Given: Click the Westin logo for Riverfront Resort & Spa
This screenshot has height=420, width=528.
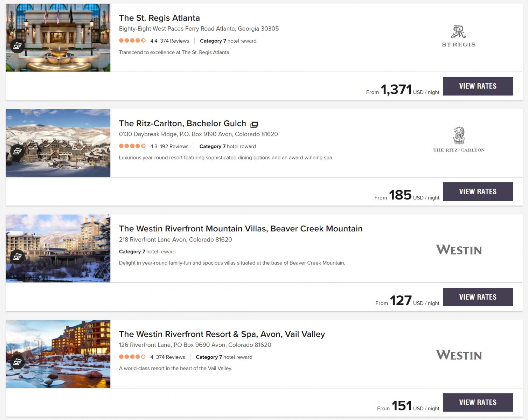Looking at the screenshot, I should coord(459,355).
